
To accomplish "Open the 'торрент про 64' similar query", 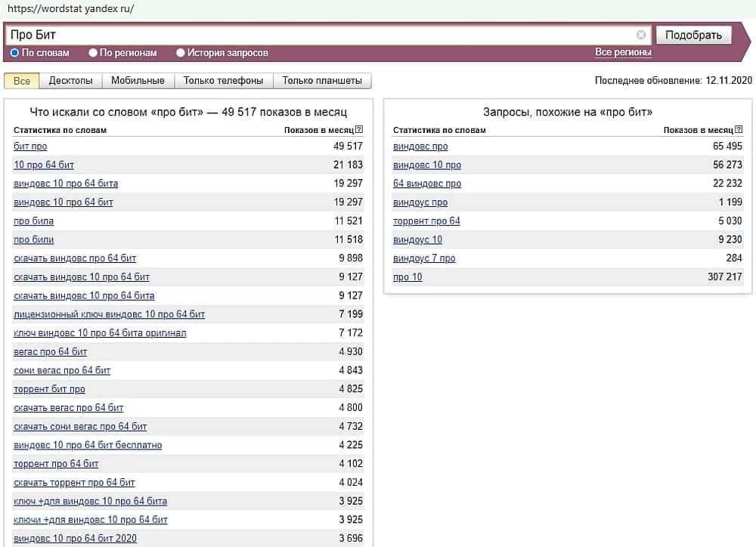I will tap(426, 221).
